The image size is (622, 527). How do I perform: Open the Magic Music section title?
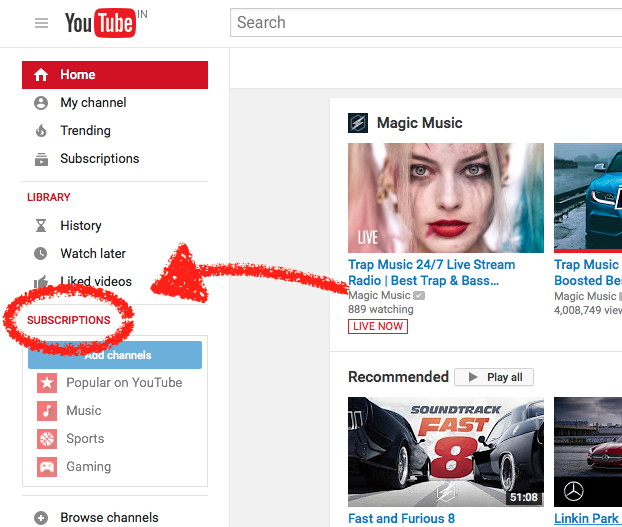(x=419, y=123)
